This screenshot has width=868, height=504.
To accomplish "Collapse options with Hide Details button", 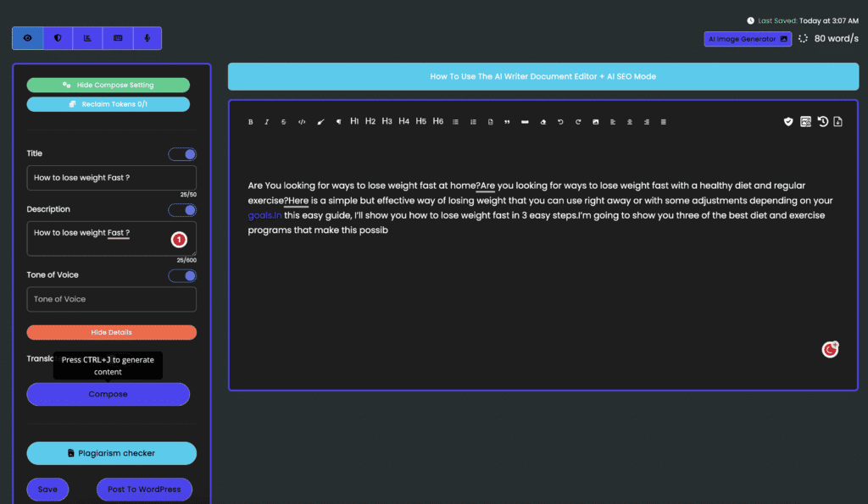I will (111, 332).
